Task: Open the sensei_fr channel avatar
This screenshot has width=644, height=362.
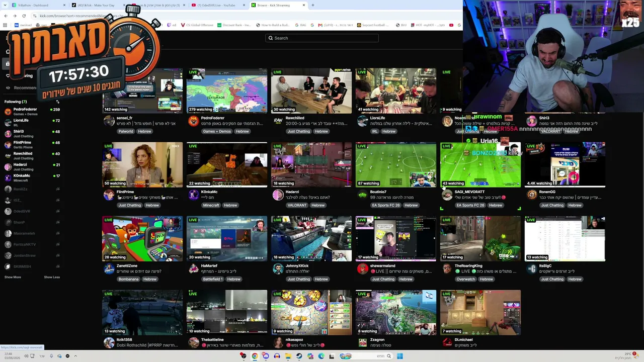Action: click(109, 121)
